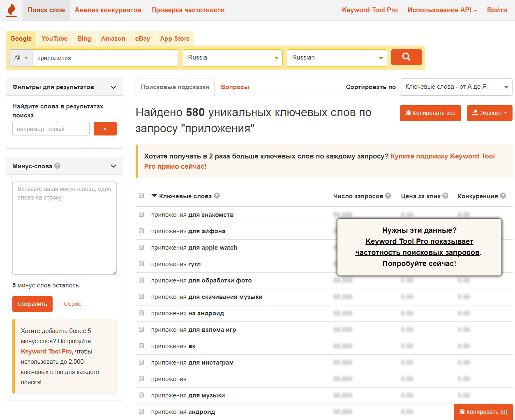Click help icon next to Ключевые слова
The width and height of the screenshot is (515, 420).
[x=217, y=196]
